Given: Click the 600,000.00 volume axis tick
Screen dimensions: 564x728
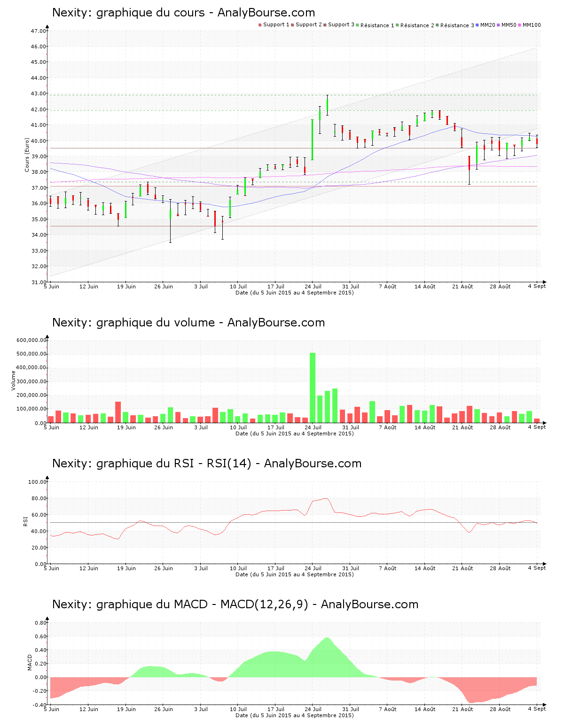Looking at the screenshot, I should coord(31,340).
